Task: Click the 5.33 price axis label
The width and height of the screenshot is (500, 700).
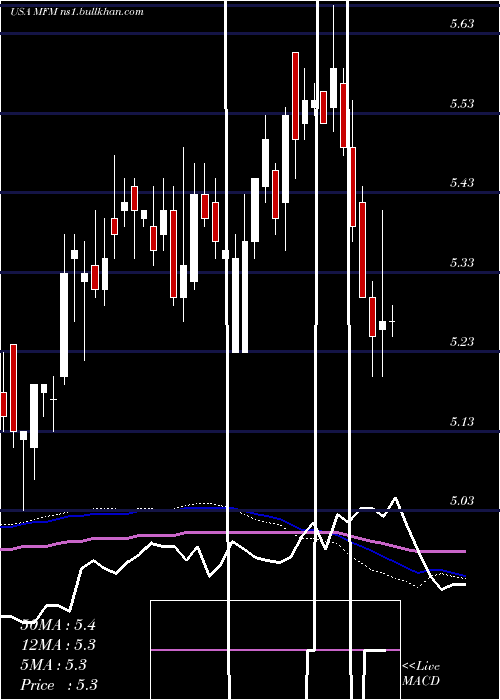Action: click(x=462, y=262)
